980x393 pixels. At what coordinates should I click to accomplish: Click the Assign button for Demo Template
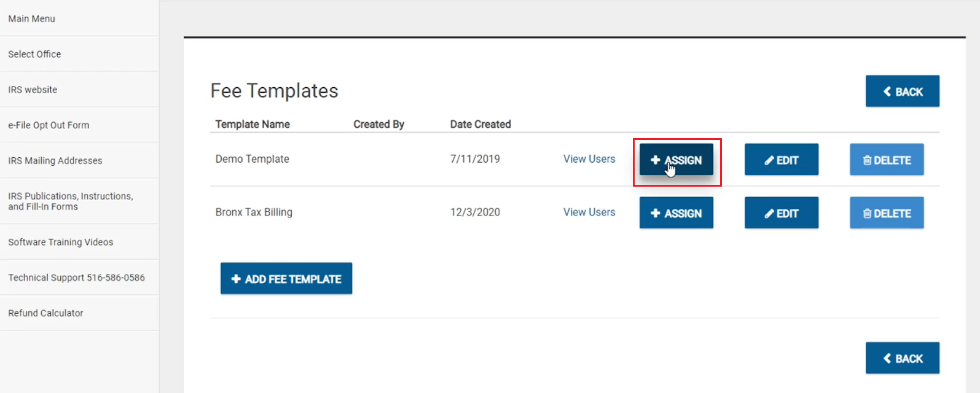click(x=676, y=160)
